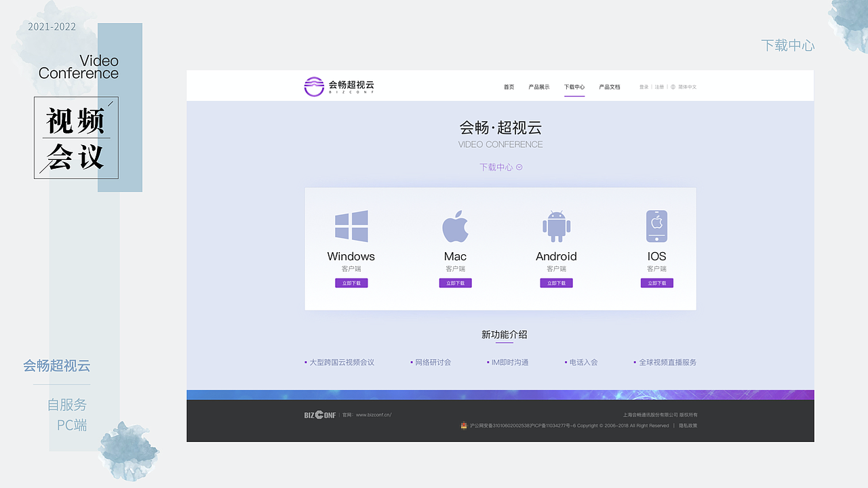Image resolution: width=868 pixels, height=488 pixels.
Task: Open the 产品文档 menu item
Action: pos(610,87)
